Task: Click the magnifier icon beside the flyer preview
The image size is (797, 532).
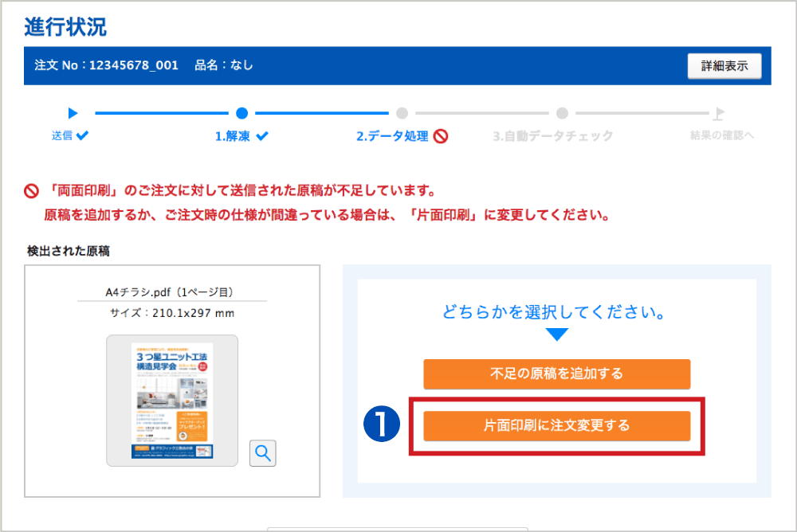Action: (x=263, y=453)
